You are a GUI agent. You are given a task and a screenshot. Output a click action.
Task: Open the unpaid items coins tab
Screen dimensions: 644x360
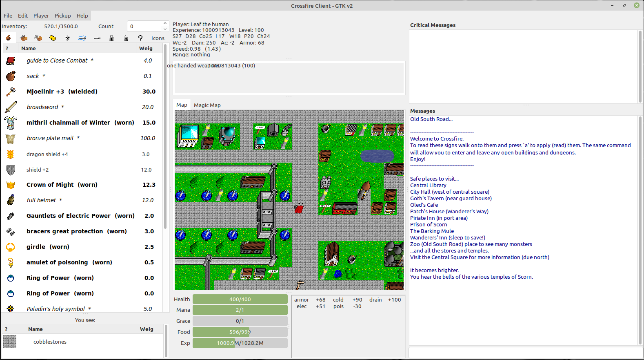(53, 38)
